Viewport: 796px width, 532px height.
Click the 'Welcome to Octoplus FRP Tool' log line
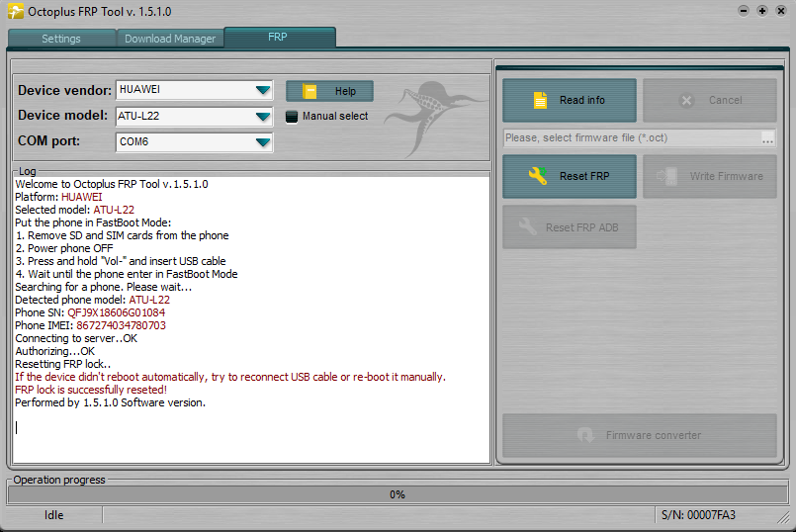pos(112,184)
